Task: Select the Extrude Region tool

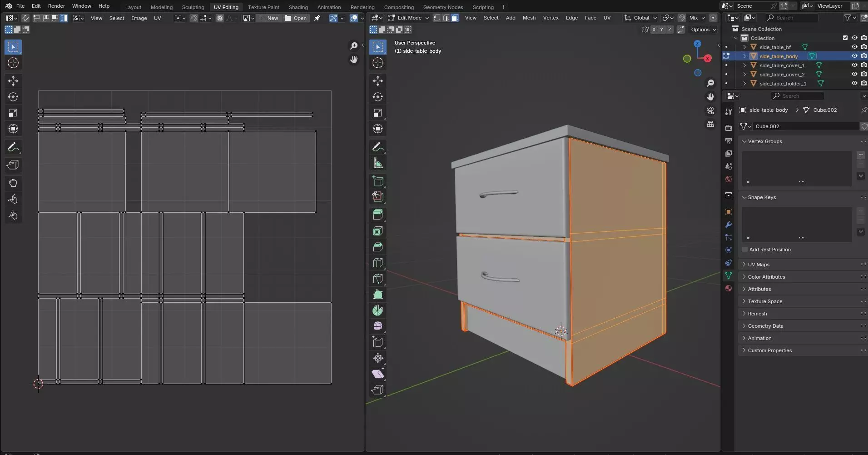Action: (x=377, y=215)
